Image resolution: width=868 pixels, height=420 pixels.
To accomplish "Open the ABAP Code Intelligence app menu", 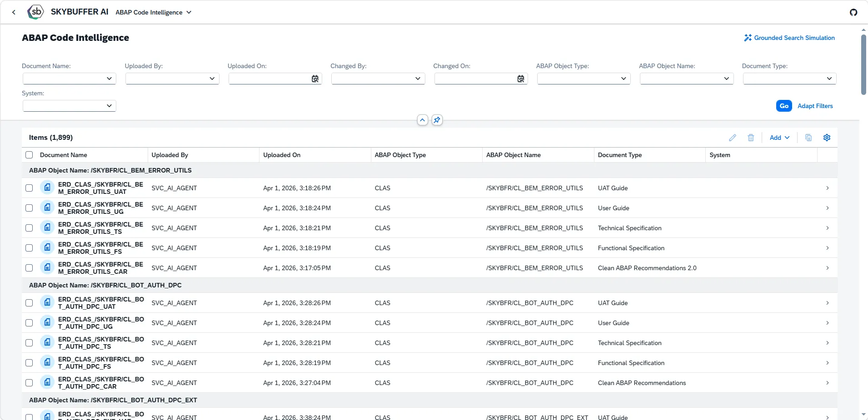I will tap(154, 12).
